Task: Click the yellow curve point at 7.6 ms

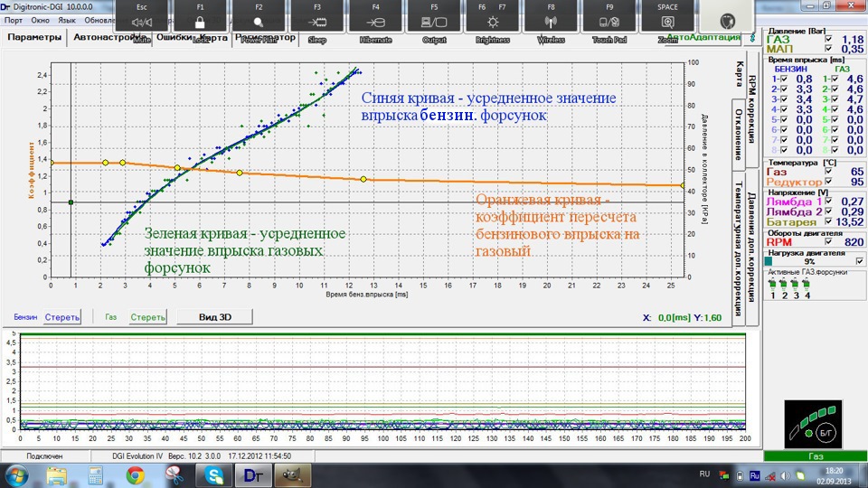Action: [x=240, y=174]
